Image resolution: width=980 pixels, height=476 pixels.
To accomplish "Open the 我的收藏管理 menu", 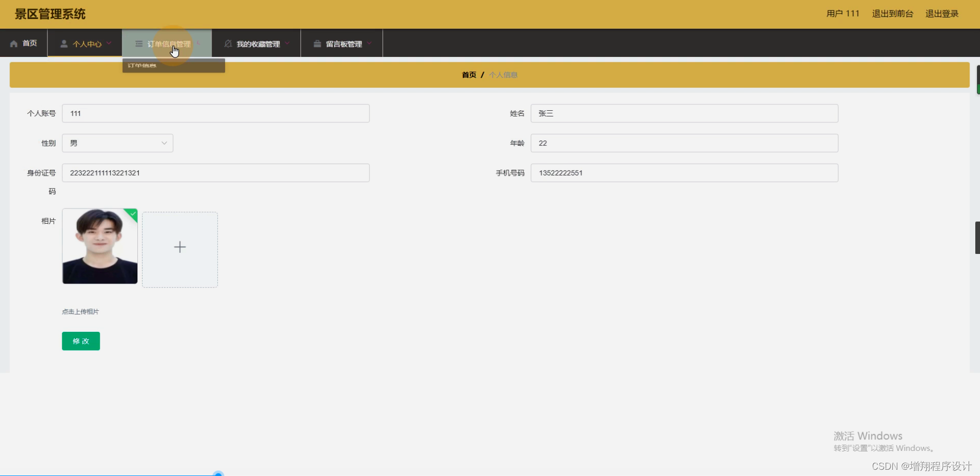I will (256, 43).
